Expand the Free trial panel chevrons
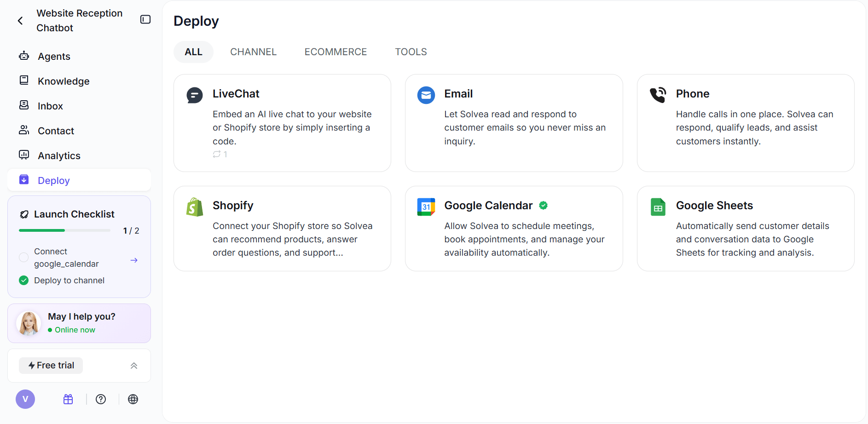868x424 pixels. pos(134,366)
